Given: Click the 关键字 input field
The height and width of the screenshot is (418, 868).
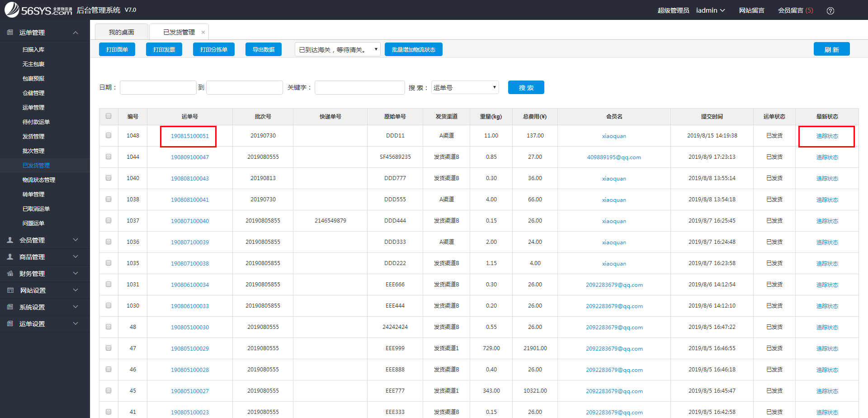Looking at the screenshot, I should 359,87.
